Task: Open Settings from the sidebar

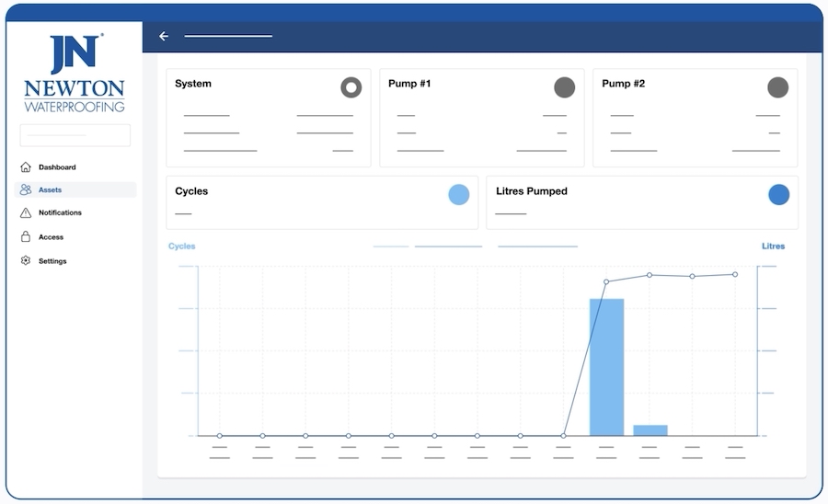Action: coord(52,261)
